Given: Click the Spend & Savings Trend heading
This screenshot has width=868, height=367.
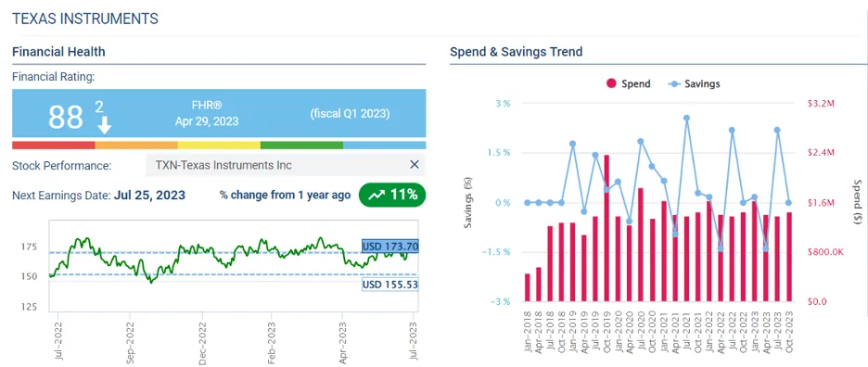Looking at the screenshot, I should pyautogui.click(x=516, y=52).
